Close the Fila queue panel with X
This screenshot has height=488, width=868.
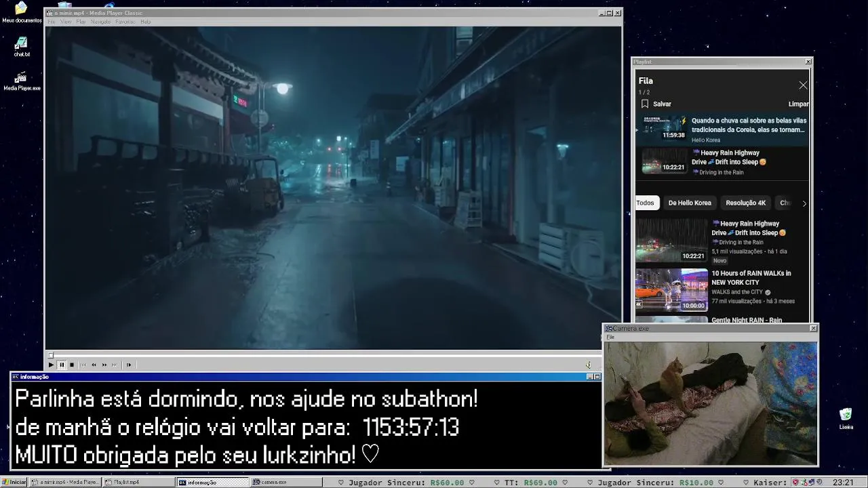[x=803, y=85]
